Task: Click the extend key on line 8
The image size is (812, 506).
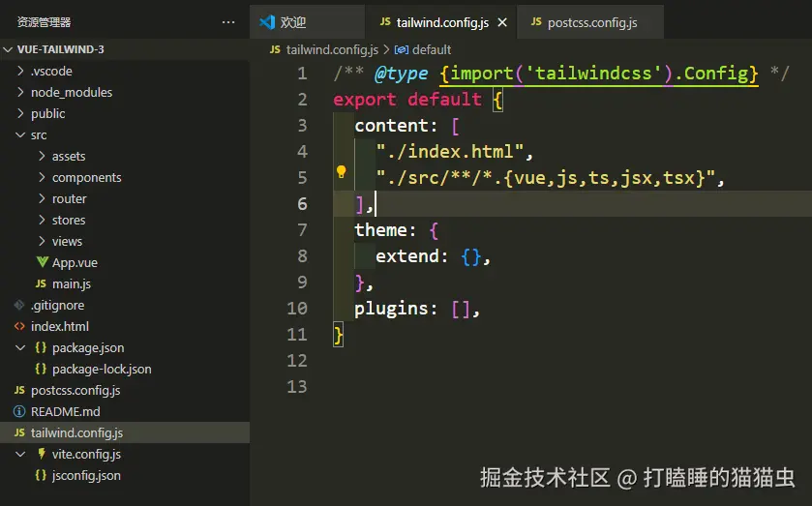Action: tap(407, 255)
